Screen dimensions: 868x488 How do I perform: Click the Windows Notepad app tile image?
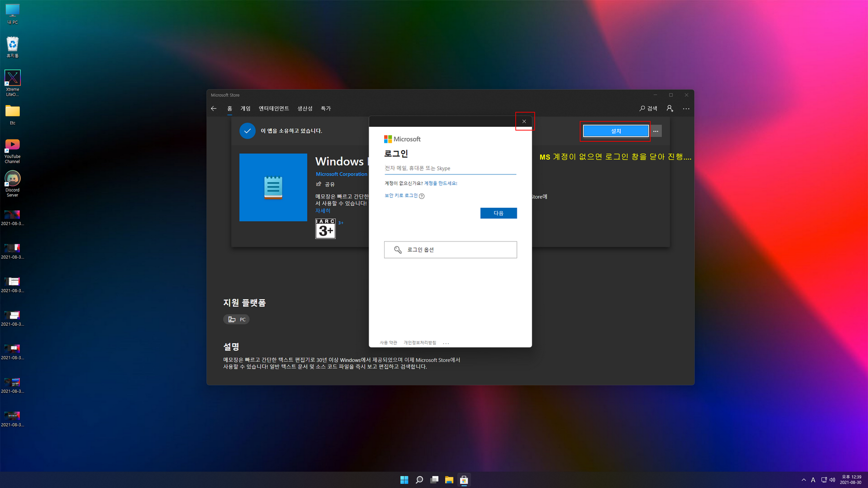click(x=273, y=187)
